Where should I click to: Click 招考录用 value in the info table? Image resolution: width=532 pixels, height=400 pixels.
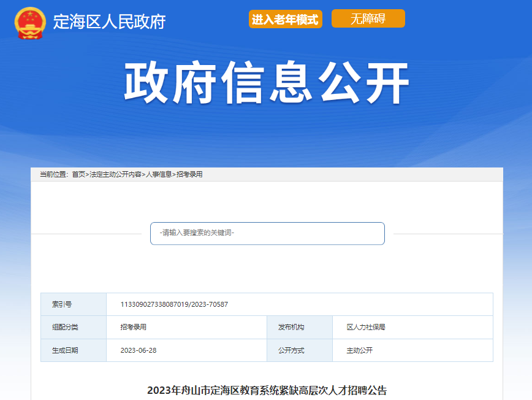133,328
